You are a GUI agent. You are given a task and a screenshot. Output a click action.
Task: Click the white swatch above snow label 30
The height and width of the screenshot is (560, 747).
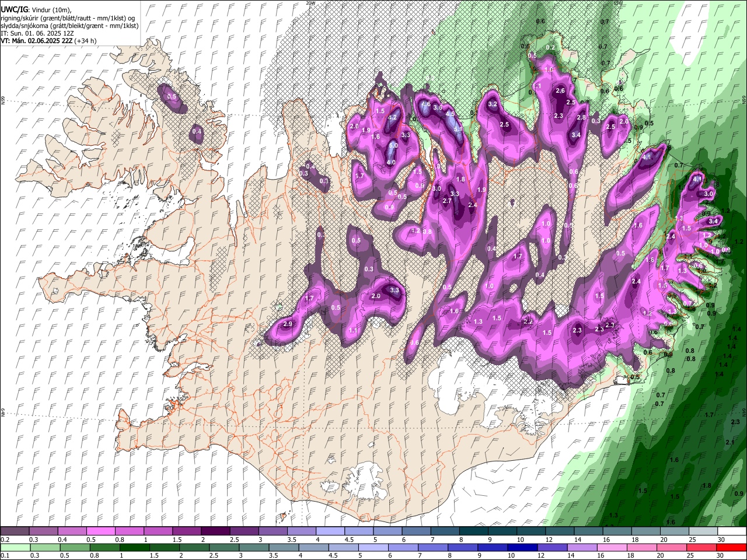pos(732,531)
